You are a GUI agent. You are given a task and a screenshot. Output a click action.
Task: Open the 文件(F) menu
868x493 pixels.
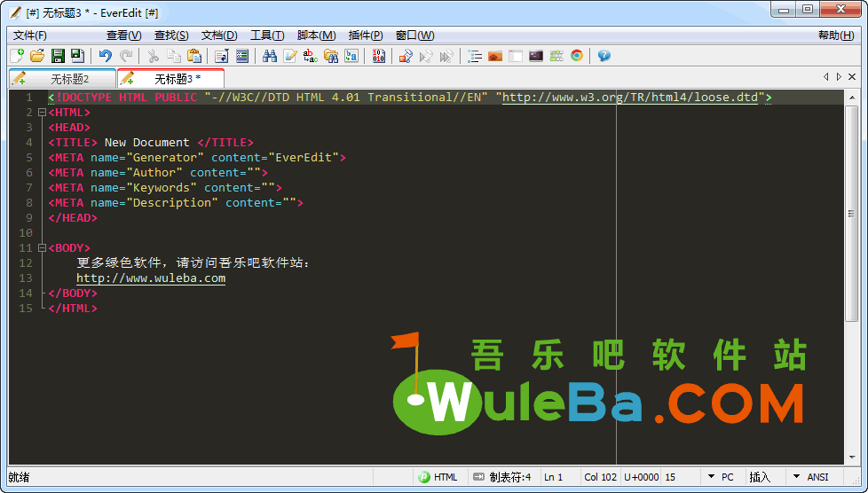pyautogui.click(x=30, y=35)
